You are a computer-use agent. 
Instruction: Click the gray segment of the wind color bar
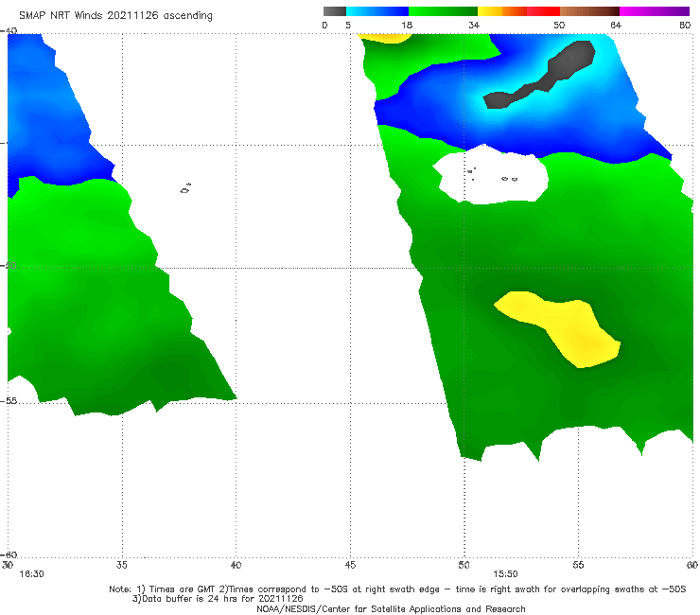click(x=335, y=11)
